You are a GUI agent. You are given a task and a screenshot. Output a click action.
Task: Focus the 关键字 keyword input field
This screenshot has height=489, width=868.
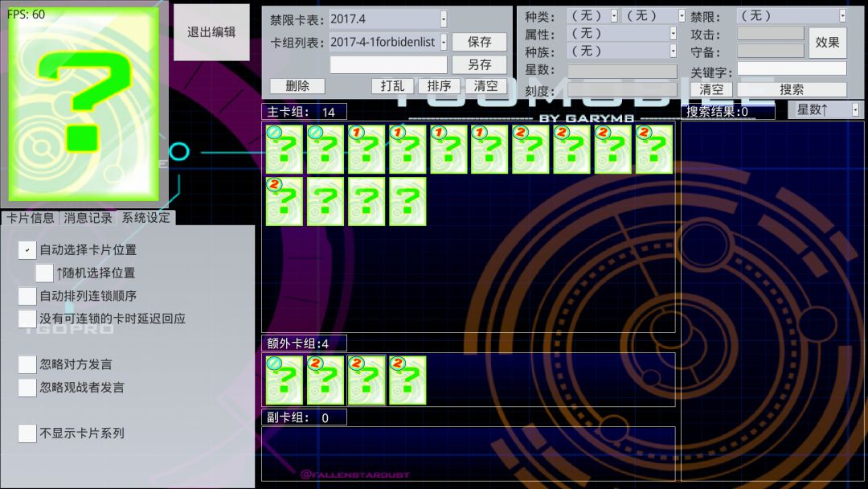tap(792, 68)
